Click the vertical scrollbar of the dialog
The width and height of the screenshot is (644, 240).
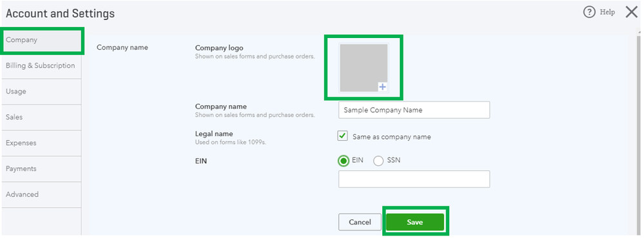(x=639, y=135)
